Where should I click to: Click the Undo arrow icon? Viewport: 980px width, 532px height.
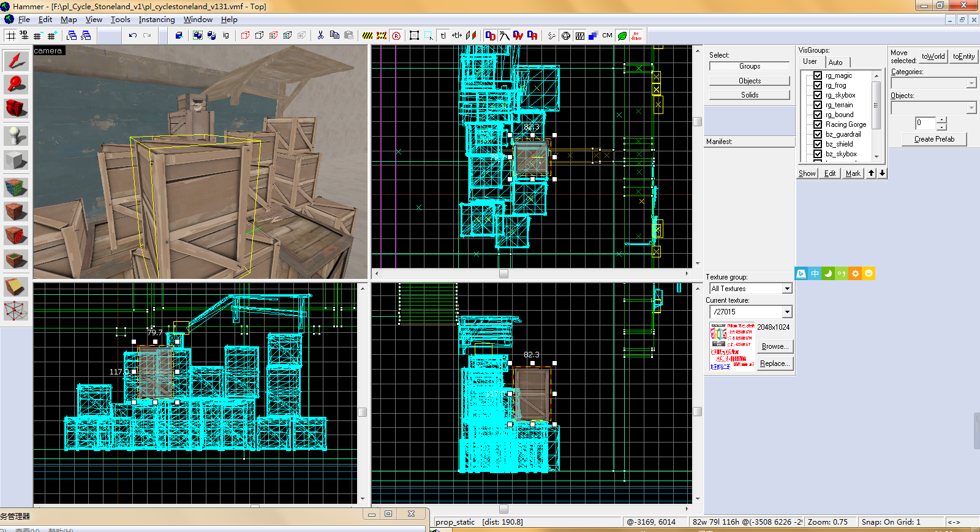click(x=133, y=36)
